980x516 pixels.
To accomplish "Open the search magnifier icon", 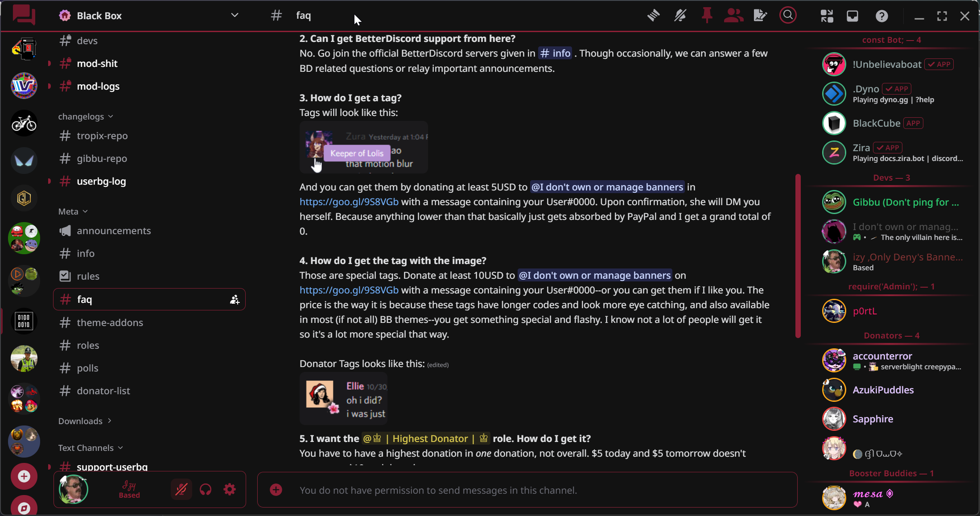I will tap(788, 16).
